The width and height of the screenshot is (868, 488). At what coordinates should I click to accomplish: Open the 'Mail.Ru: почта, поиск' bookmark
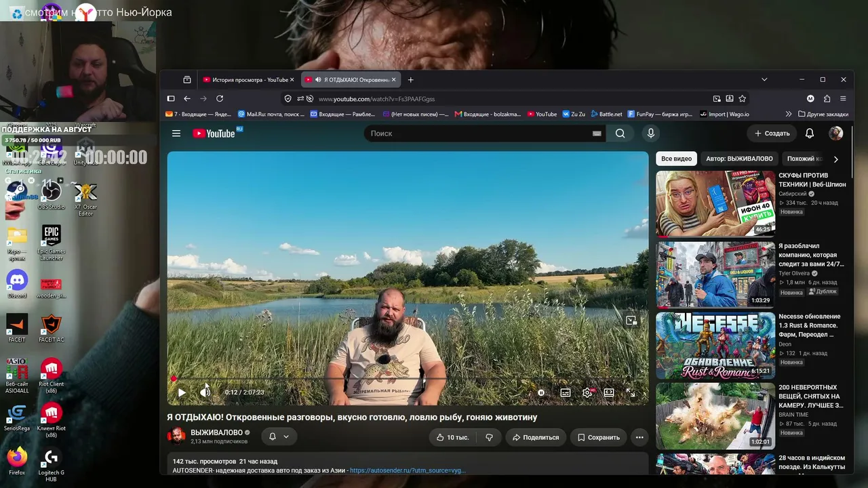click(x=271, y=115)
